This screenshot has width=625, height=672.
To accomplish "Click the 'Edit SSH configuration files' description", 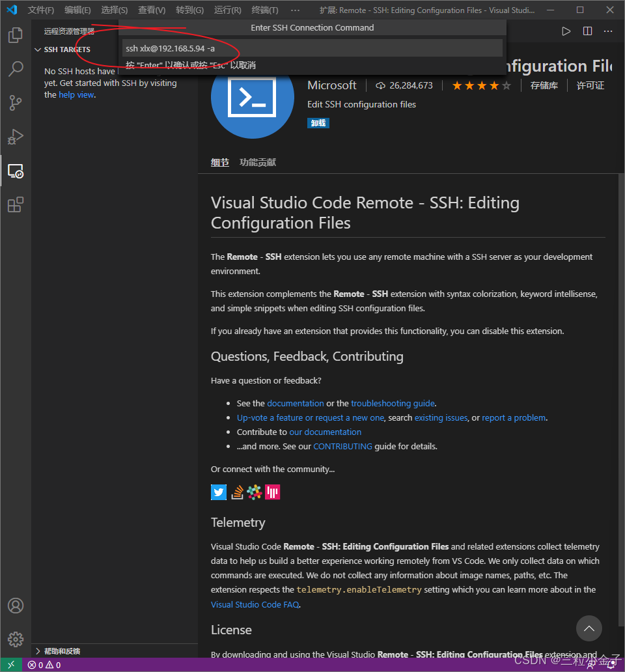I will click(361, 104).
